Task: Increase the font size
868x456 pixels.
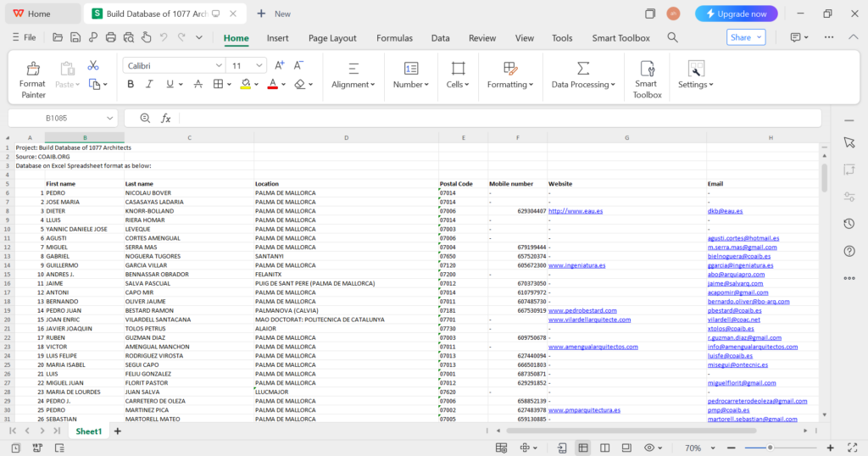Action: pos(280,65)
